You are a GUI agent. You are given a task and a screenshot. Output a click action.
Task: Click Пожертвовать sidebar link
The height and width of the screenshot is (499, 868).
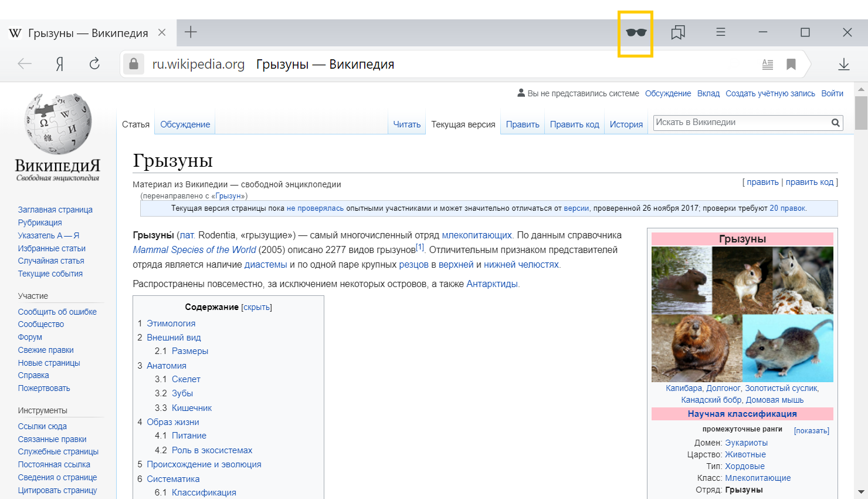[x=44, y=388]
